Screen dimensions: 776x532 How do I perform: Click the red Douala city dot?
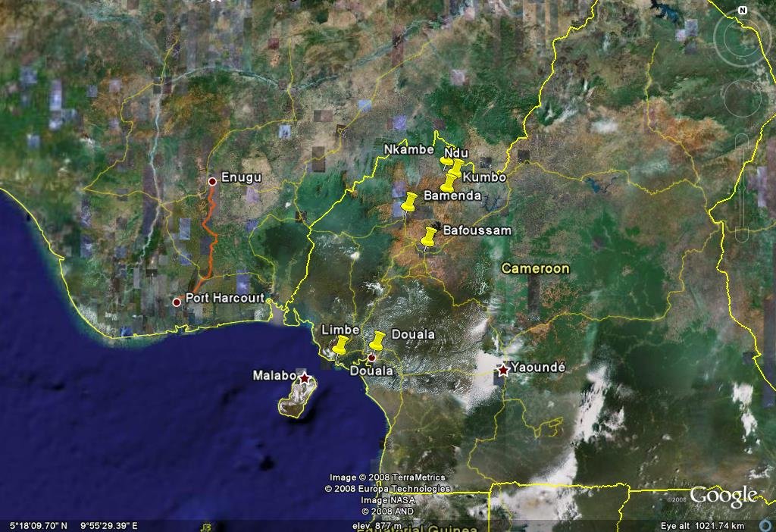372,357
